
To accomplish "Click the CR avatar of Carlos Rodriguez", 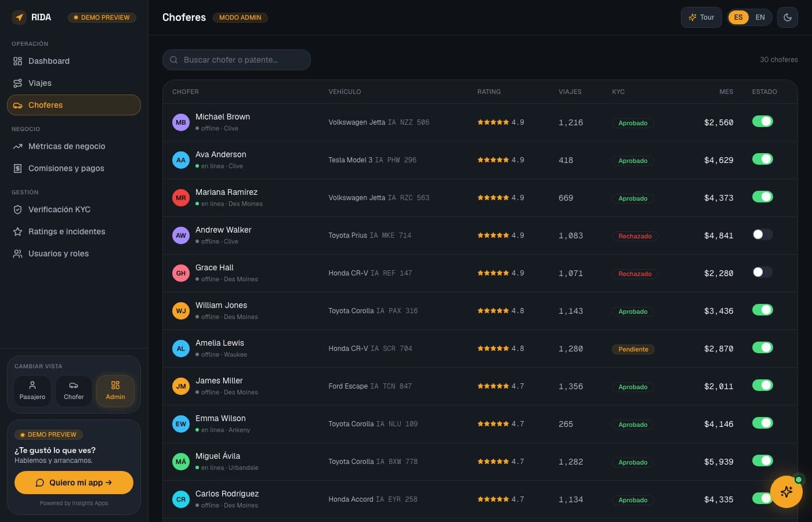I will [x=181, y=499].
